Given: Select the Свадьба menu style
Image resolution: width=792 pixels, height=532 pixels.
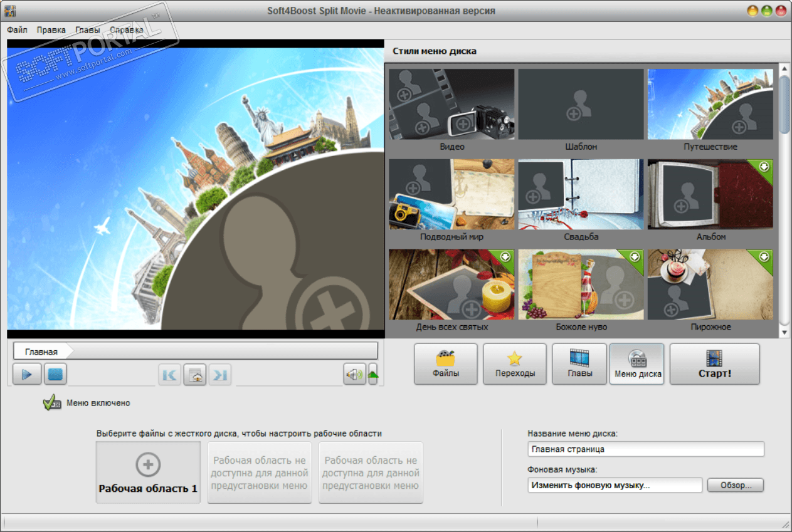Looking at the screenshot, I should pos(581,194).
